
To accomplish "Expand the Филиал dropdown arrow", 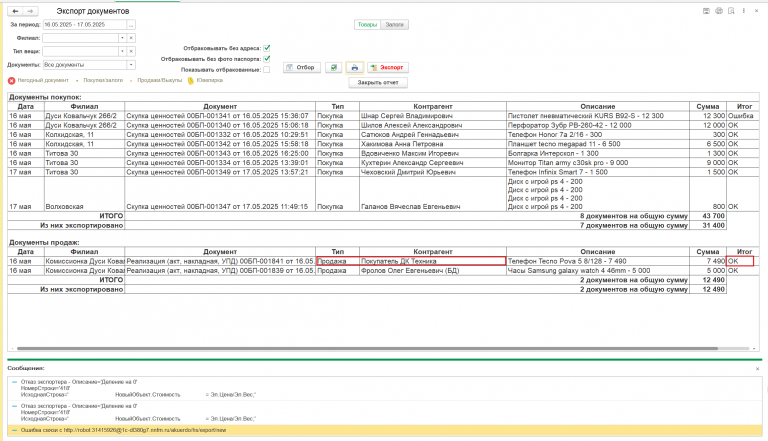I will click(x=122, y=38).
